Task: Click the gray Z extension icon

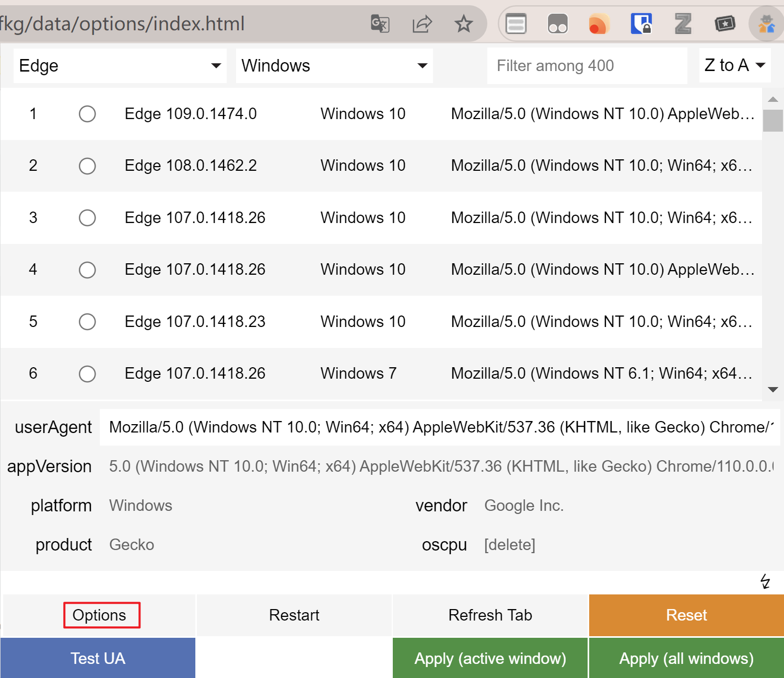Action: click(683, 24)
